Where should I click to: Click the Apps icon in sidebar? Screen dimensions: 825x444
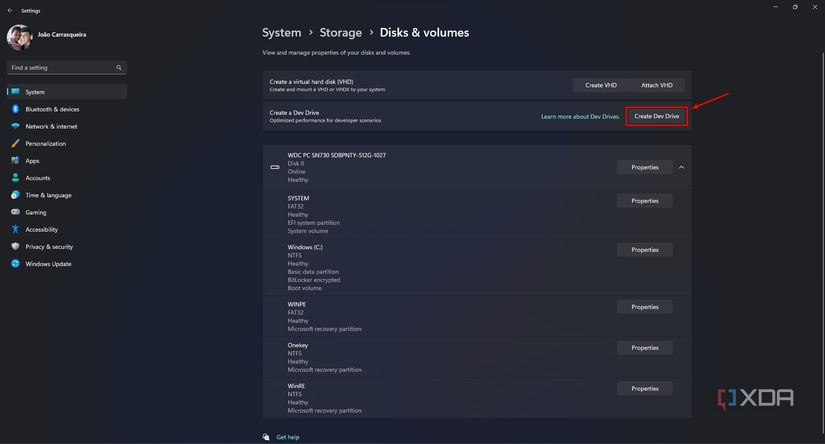15,160
